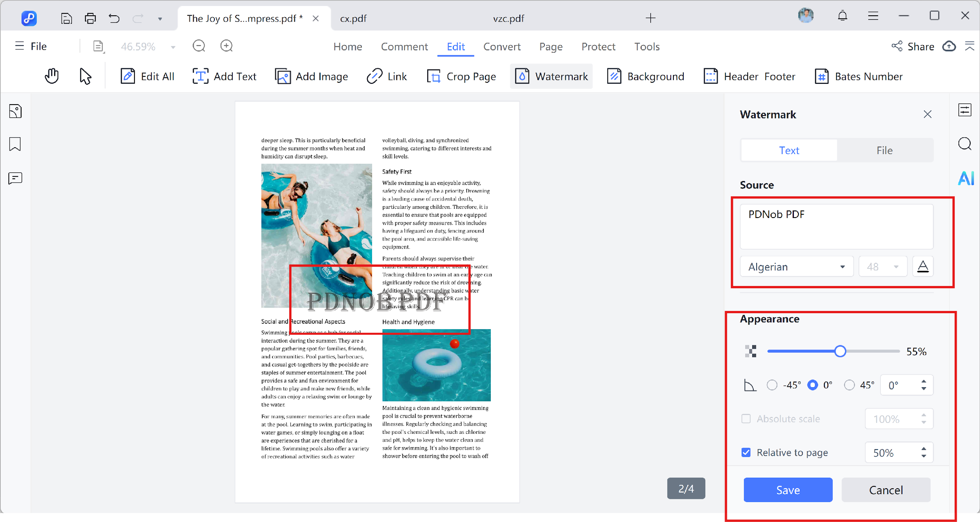
Task: Open the Algerian font dropdown
Action: 796,266
